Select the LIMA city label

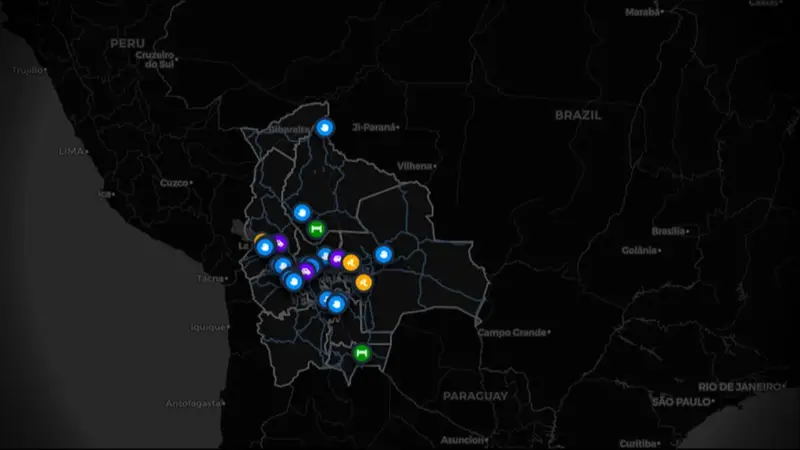[73, 150]
